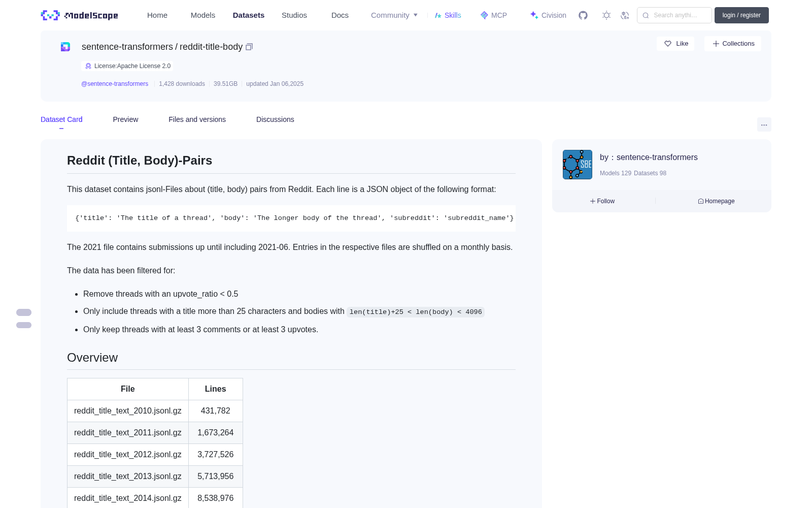Screen dimensions: 812x508
Task: Click 'Datasets 98' in organization card
Action: pyautogui.click(x=650, y=173)
